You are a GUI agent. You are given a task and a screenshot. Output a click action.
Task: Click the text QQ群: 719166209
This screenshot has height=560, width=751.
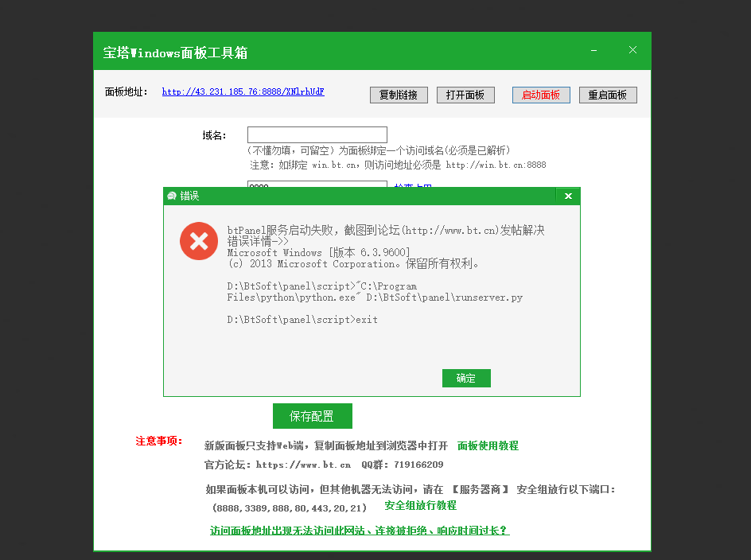[403, 465]
